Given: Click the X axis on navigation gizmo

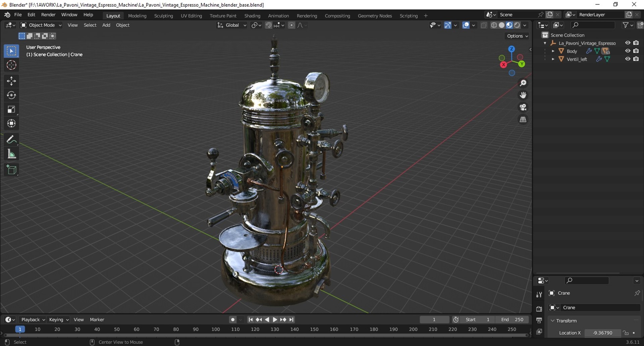Looking at the screenshot, I should click(503, 65).
